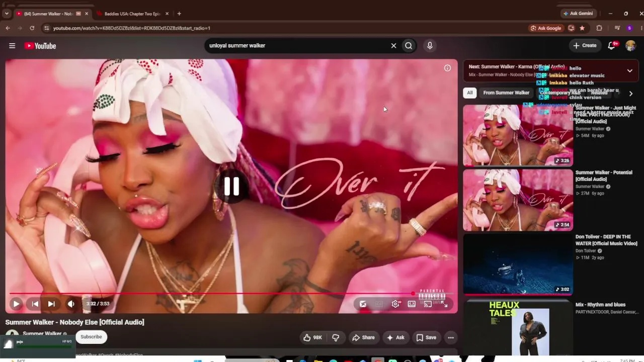Dislike this video
The width and height of the screenshot is (644, 362).
[336, 337]
